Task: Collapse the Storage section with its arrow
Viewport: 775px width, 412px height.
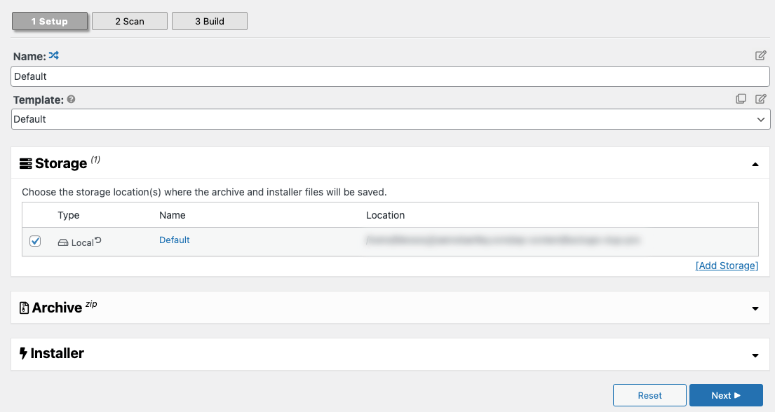Action: coord(755,164)
